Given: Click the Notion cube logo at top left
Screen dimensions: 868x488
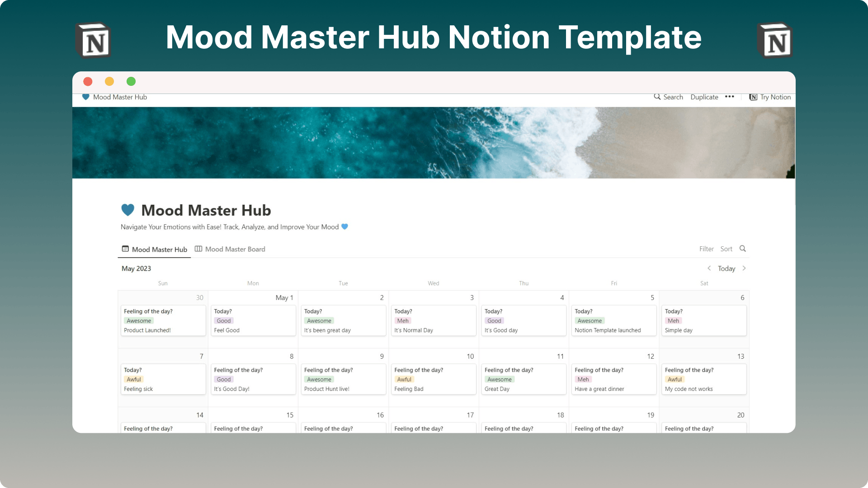Looking at the screenshot, I should (x=94, y=40).
